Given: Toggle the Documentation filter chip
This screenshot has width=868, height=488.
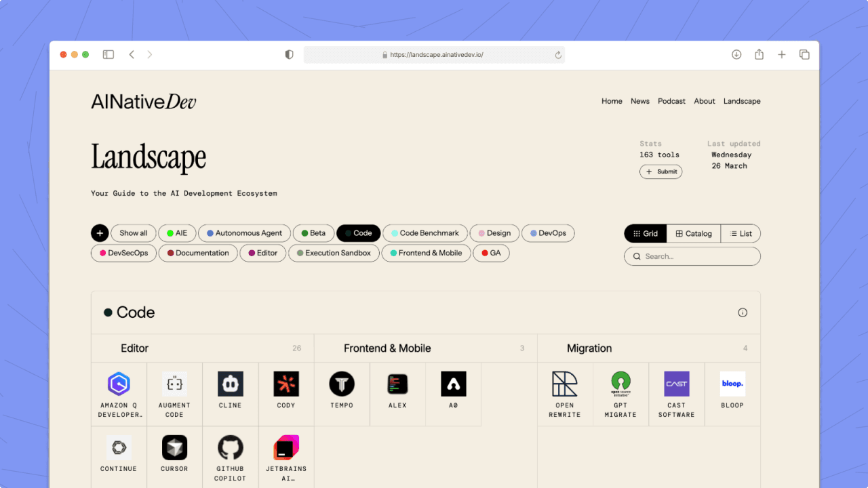Looking at the screenshot, I should pos(198,253).
